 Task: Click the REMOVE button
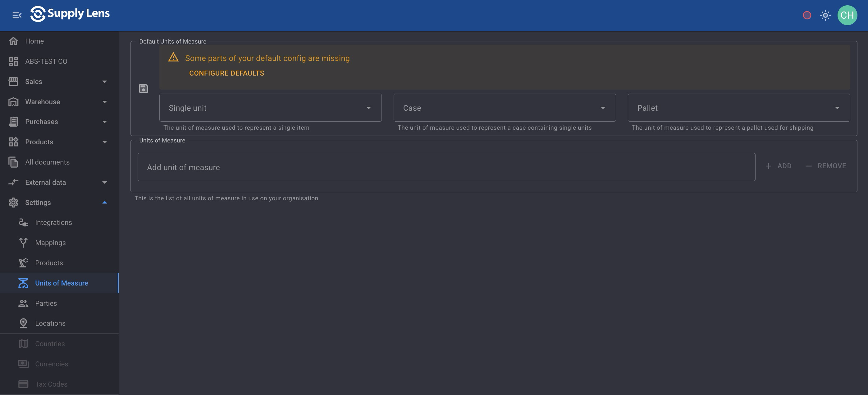tap(825, 166)
